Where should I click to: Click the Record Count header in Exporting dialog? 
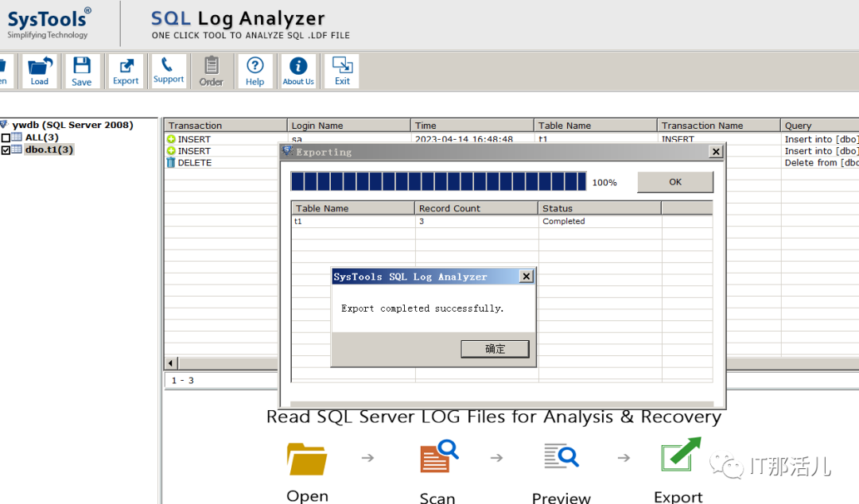point(476,208)
